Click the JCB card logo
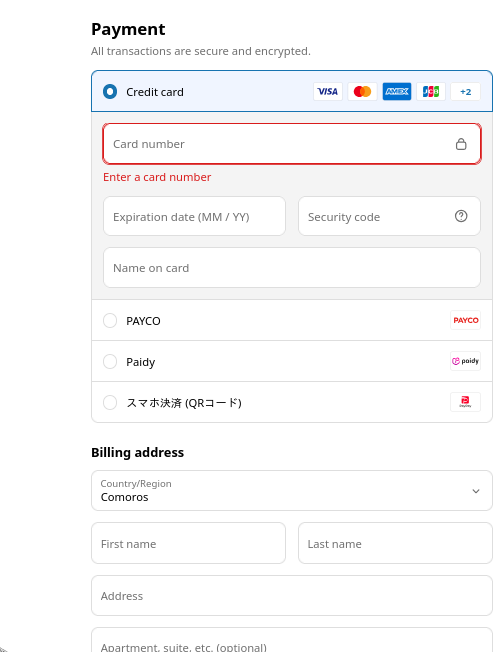Screen dimensions: 500x652 (431, 91)
